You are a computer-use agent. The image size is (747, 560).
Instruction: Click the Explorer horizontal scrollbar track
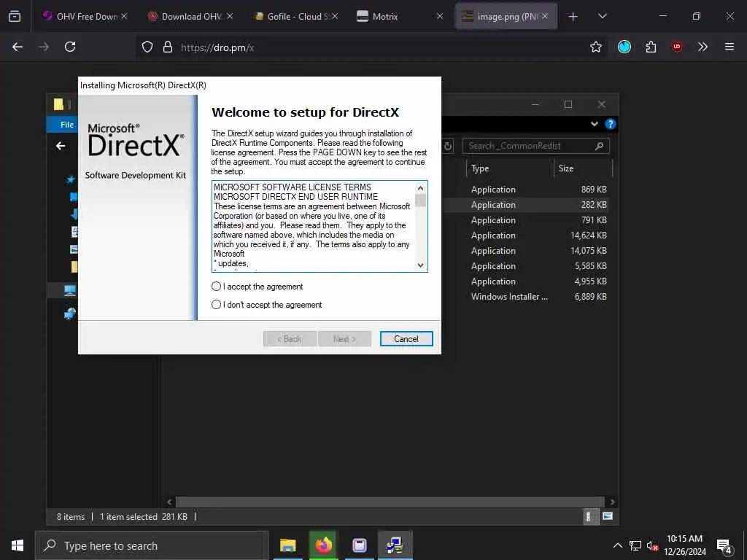(x=390, y=502)
